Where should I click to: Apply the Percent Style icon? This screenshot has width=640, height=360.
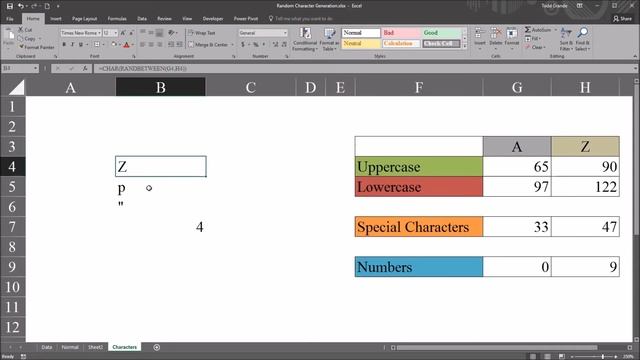tap(256, 44)
